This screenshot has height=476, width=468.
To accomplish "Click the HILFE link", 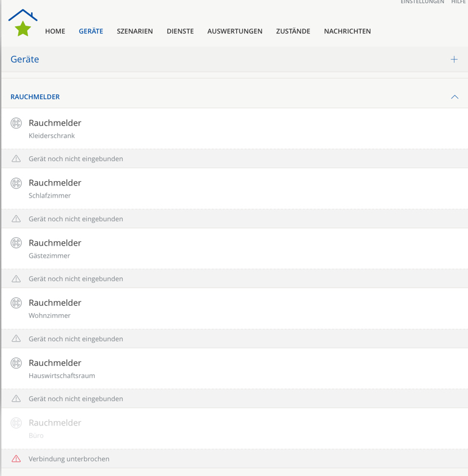I will 458,2.
